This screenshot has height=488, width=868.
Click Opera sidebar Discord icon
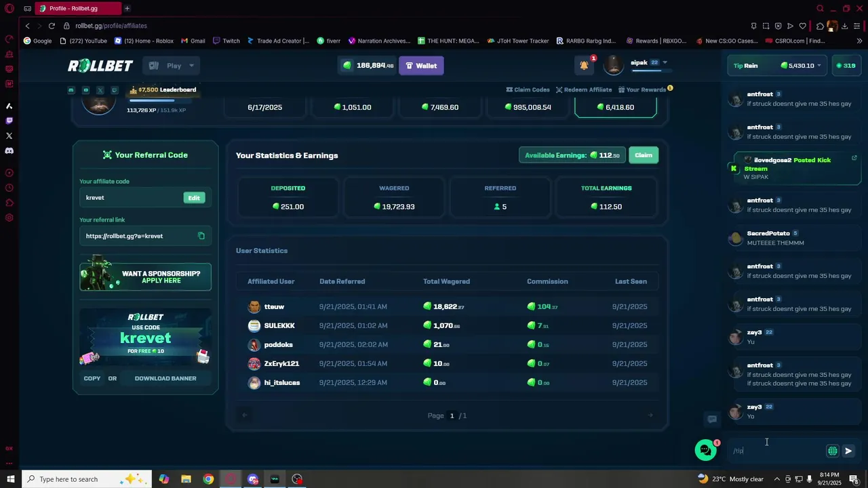(x=9, y=150)
